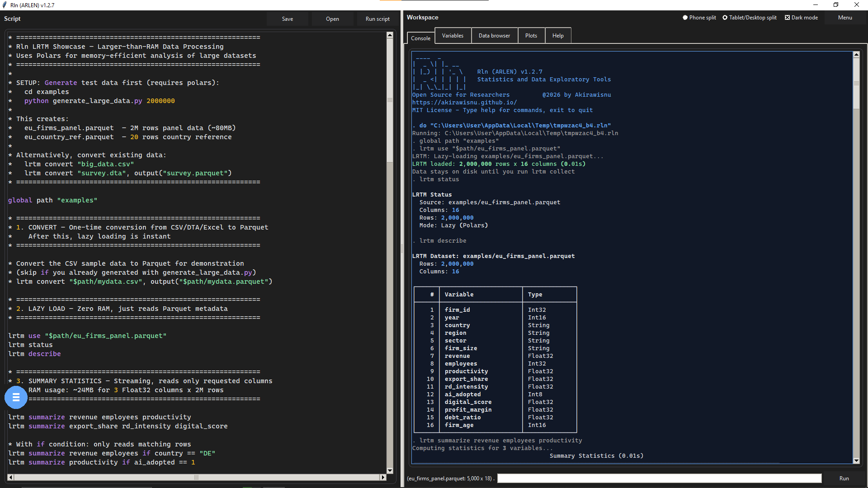The image size is (868, 488).
Task: Click 'lrtm summarize revenue employees productivity' in script
Action: point(99,417)
